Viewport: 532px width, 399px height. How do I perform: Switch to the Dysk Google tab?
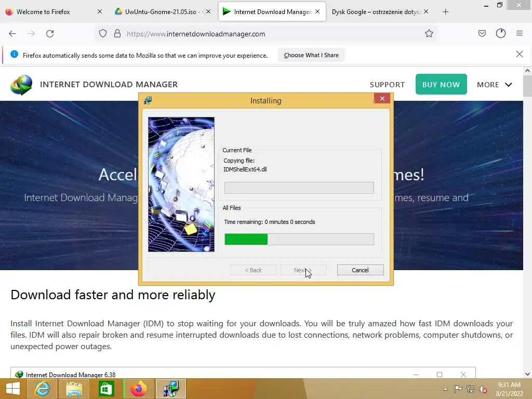click(x=380, y=11)
